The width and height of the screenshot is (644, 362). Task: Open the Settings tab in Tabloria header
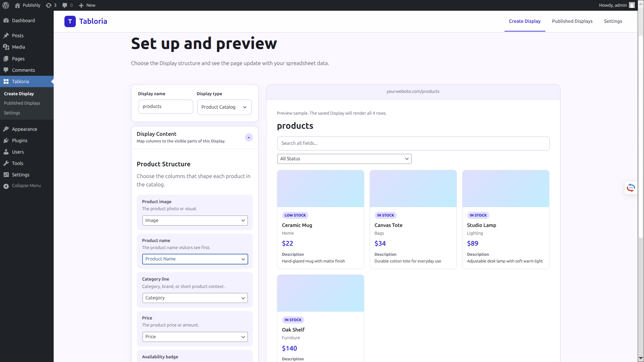pos(613,21)
